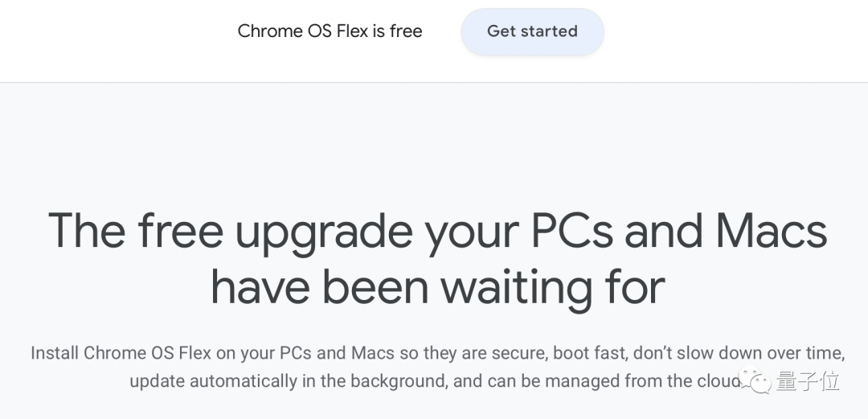Image resolution: width=868 pixels, height=419 pixels.
Task: Click the divider line below the header
Action: click(434, 82)
